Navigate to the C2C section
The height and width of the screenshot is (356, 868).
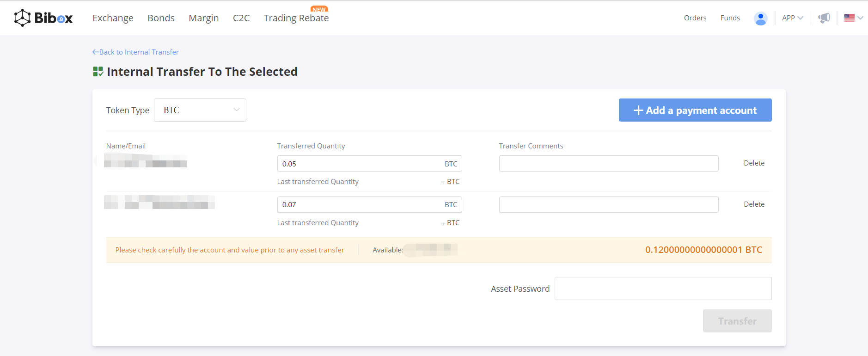(241, 18)
